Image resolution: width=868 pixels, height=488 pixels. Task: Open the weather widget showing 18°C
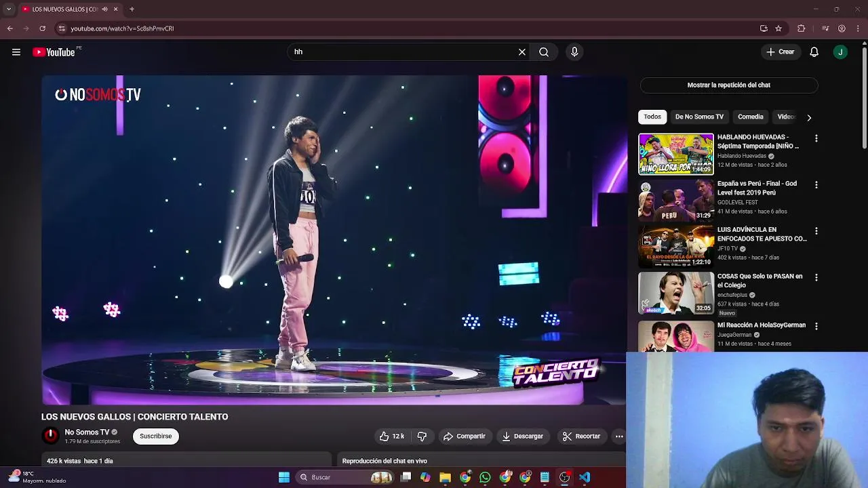pos(37,477)
